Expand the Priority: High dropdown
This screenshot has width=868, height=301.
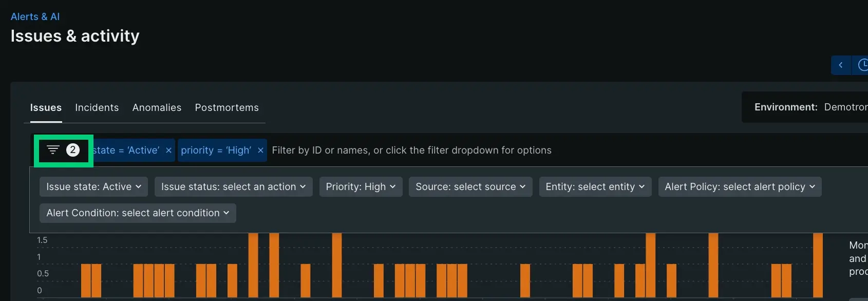click(x=361, y=187)
